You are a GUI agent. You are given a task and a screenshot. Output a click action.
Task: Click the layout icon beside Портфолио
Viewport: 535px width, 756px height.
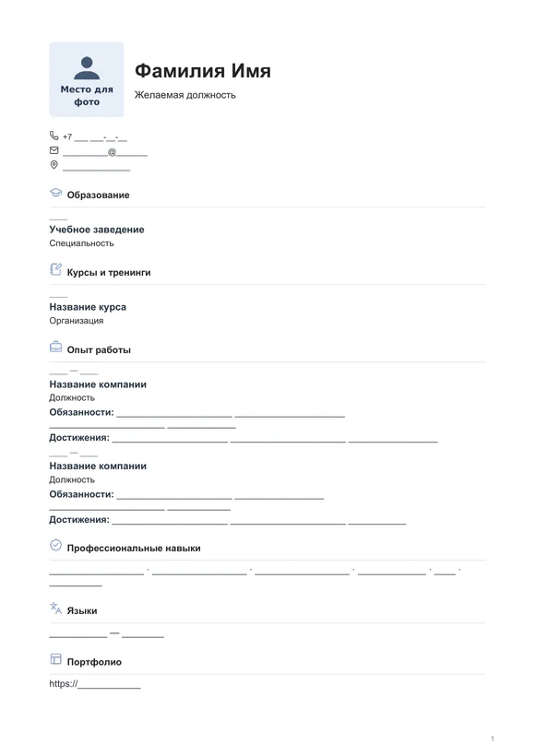click(x=56, y=658)
